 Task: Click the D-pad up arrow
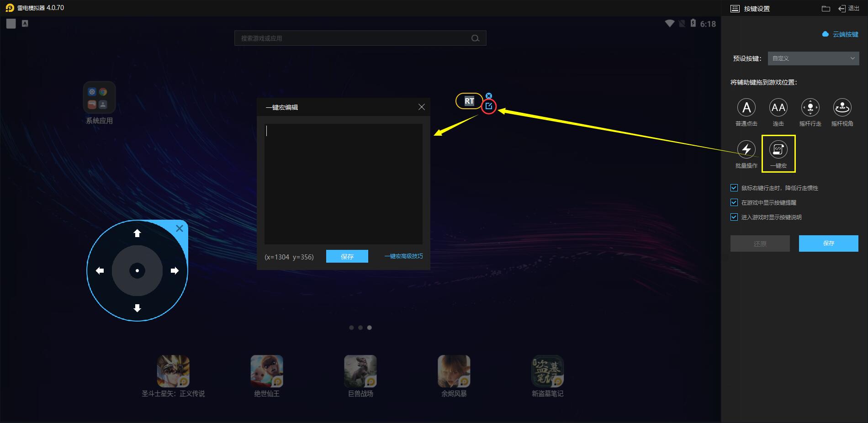137,233
